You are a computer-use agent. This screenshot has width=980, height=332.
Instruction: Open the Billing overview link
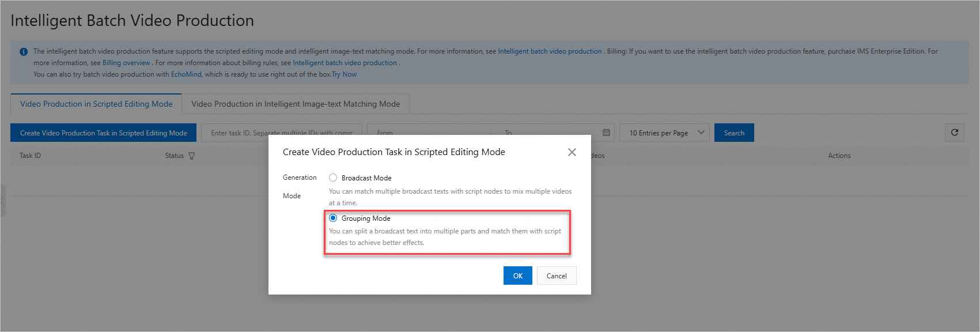pyautogui.click(x=126, y=63)
